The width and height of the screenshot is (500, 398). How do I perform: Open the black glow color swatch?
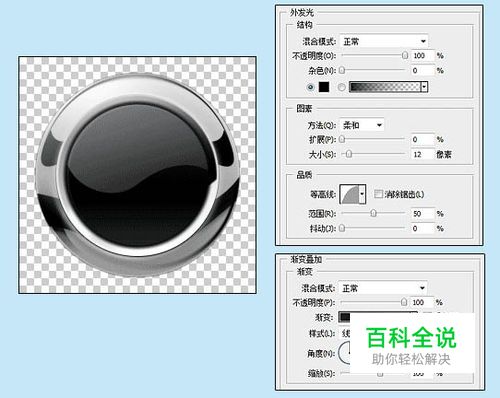click(x=324, y=87)
